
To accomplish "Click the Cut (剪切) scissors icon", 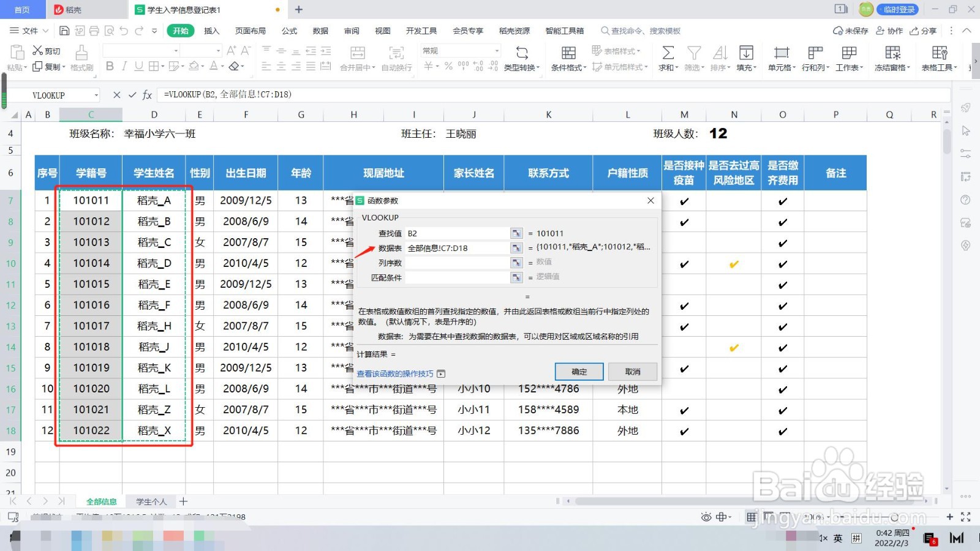I will tap(38, 51).
